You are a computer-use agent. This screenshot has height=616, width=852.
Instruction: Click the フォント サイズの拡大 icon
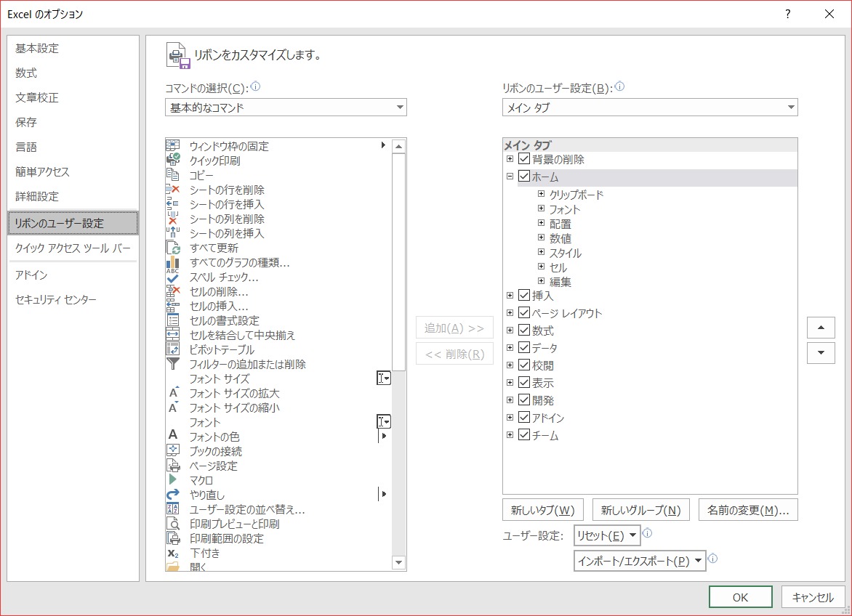point(173,392)
